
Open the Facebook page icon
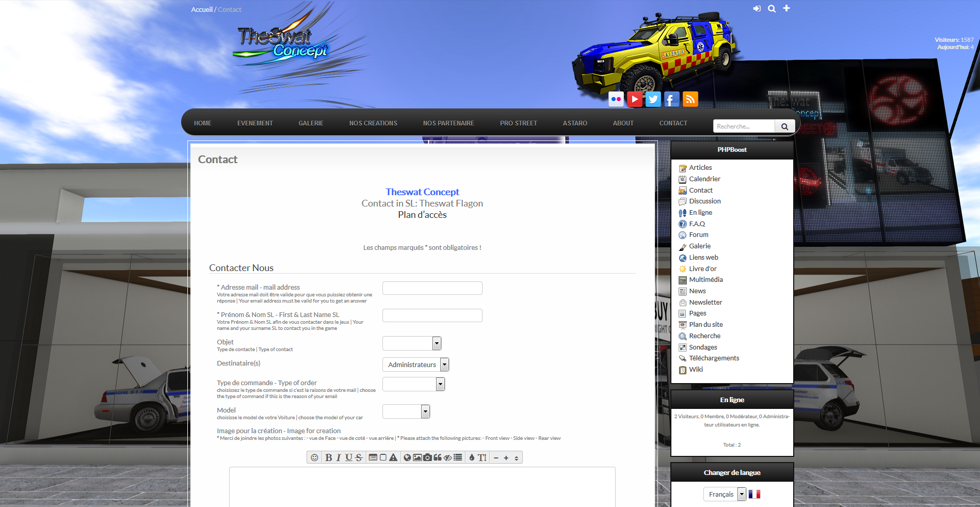point(672,99)
